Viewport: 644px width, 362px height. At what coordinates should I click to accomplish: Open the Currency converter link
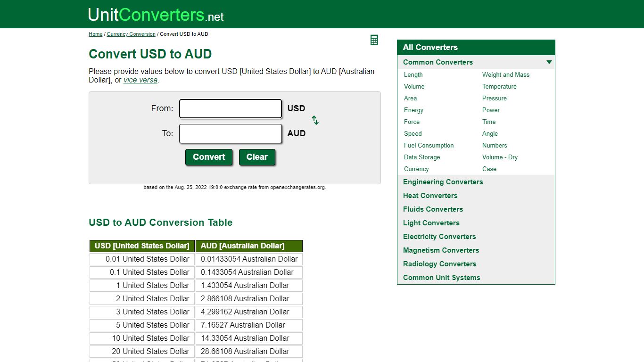click(x=416, y=169)
